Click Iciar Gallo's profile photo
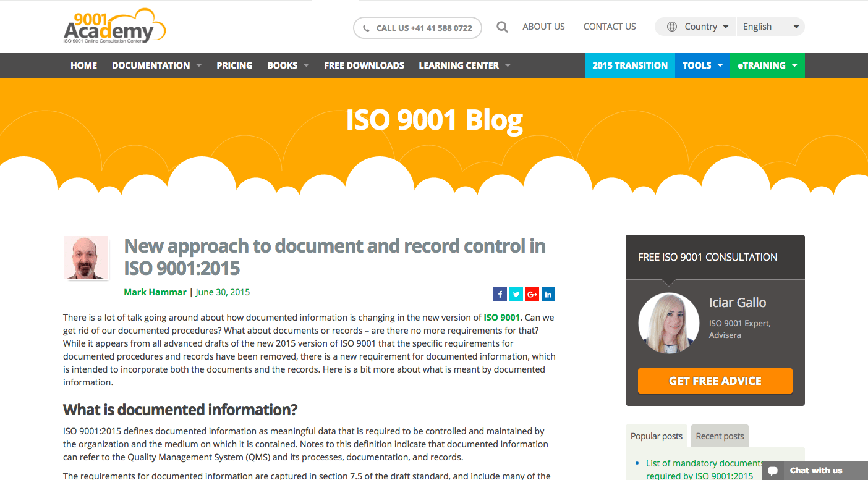Image resolution: width=868 pixels, height=480 pixels. [669, 322]
